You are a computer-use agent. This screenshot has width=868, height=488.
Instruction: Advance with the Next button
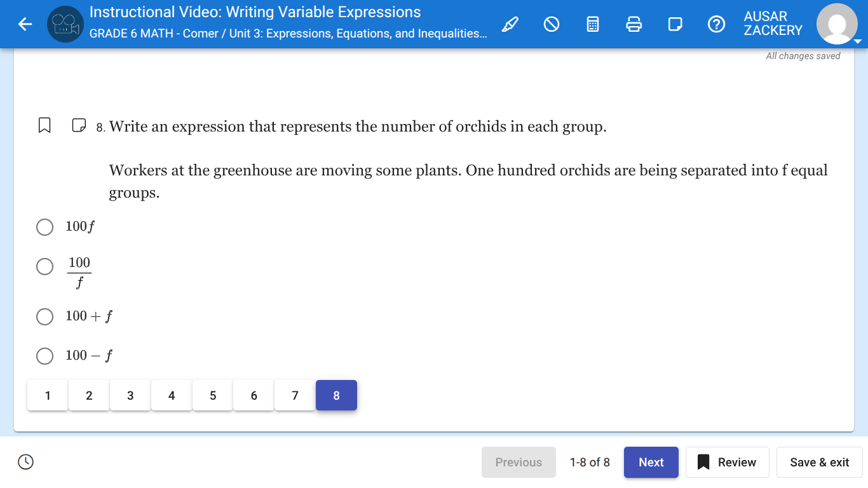[651, 462]
